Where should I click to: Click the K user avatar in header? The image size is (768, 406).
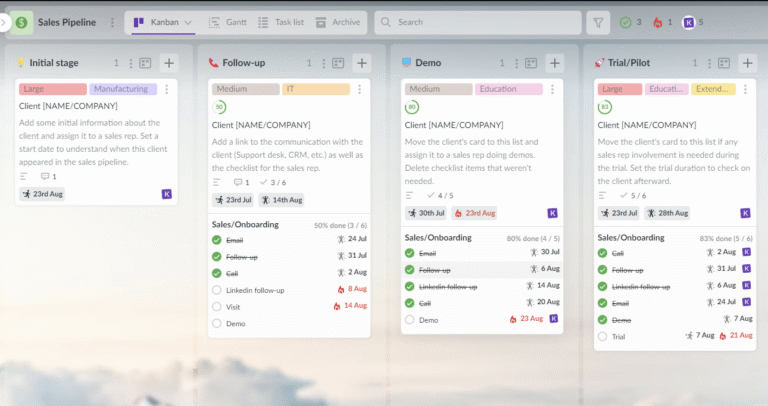coord(689,23)
